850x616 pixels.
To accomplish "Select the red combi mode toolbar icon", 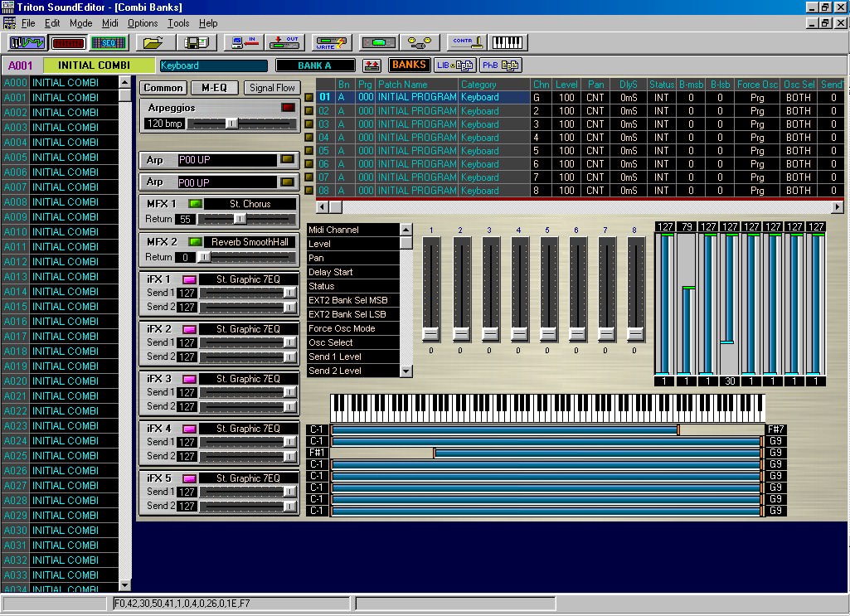I will [x=68, y=42].
